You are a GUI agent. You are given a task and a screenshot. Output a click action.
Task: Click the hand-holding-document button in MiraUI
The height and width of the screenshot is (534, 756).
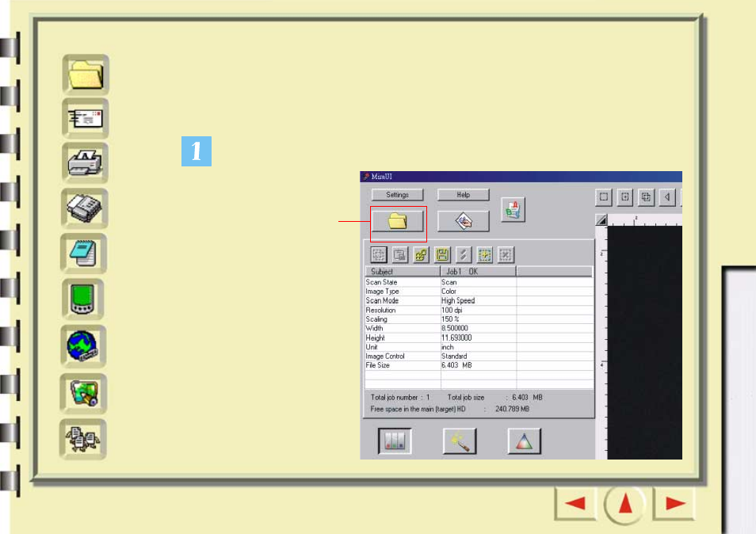pyautogui.click(x=464, y=221)
